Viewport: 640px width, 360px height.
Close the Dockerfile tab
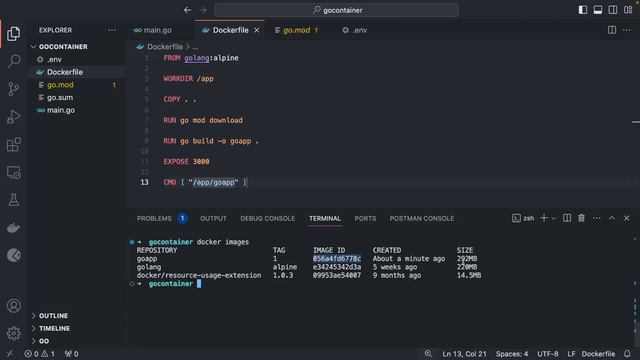pyautogui.click(x=257, y=30)
